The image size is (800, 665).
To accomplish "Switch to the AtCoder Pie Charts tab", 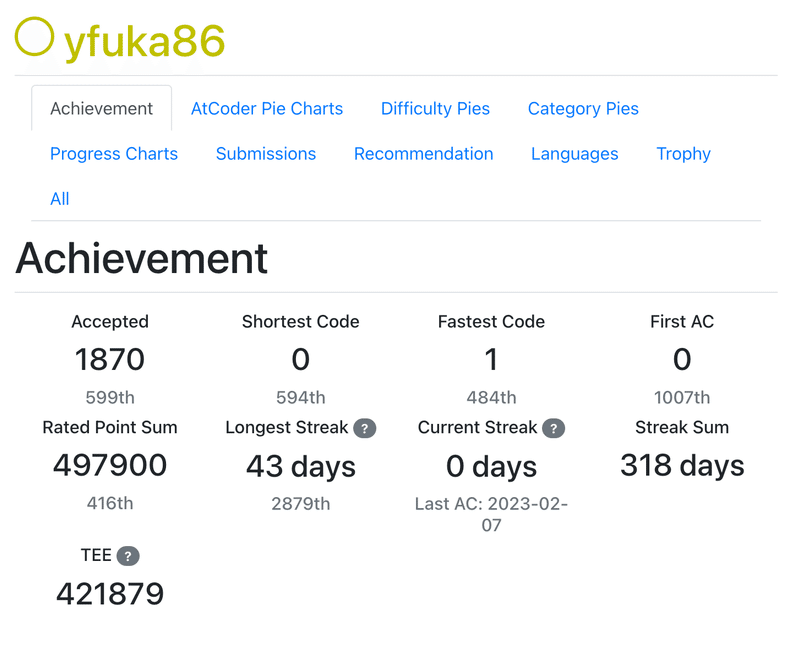I will tap(267, 109).
